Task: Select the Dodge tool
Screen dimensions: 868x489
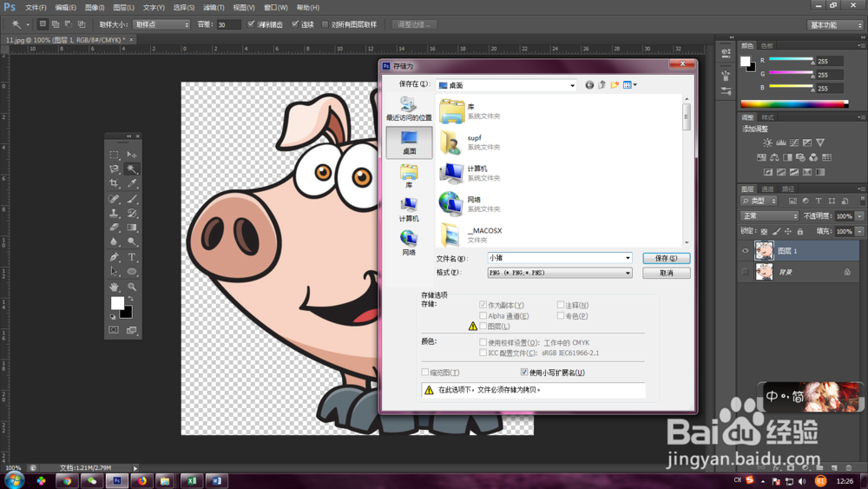Action: 132,241
